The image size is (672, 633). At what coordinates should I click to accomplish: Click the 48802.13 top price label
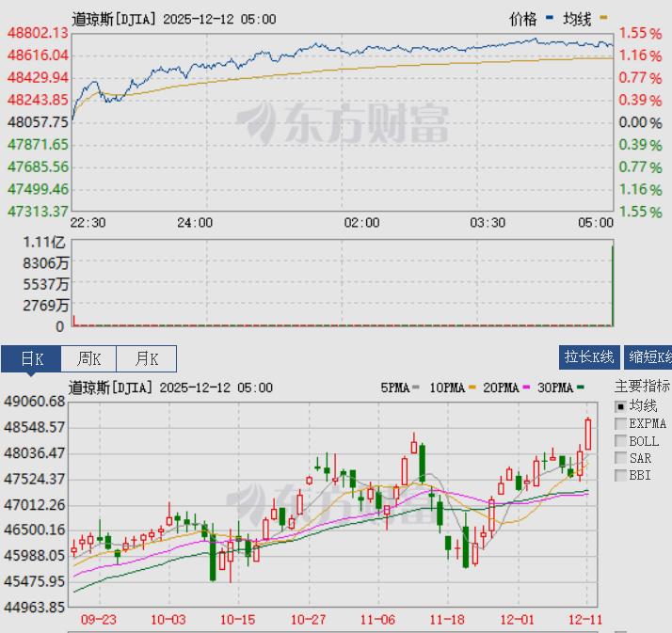38,33
